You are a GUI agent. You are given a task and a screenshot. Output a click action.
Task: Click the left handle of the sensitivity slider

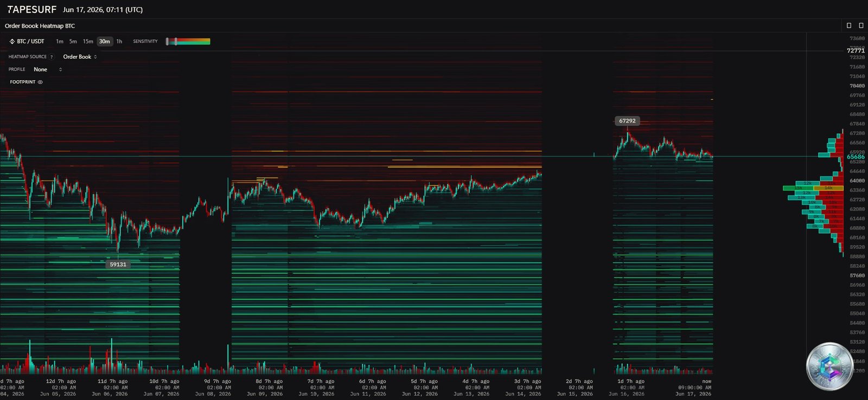point(167,41)
